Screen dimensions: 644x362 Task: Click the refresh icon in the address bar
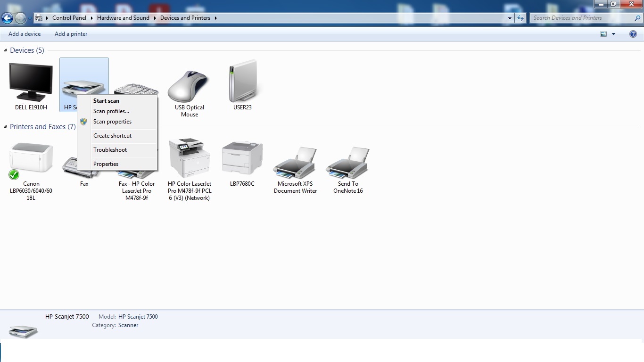520,18
